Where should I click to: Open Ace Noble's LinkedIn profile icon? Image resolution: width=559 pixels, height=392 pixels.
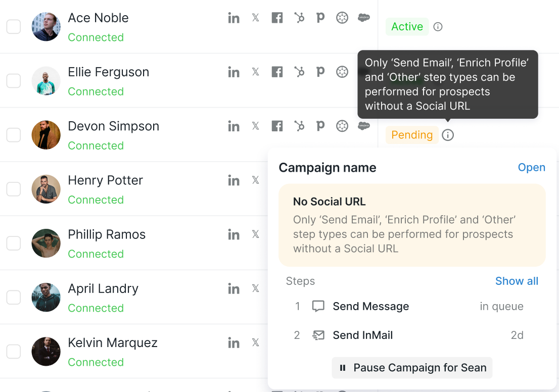[234, 18]
